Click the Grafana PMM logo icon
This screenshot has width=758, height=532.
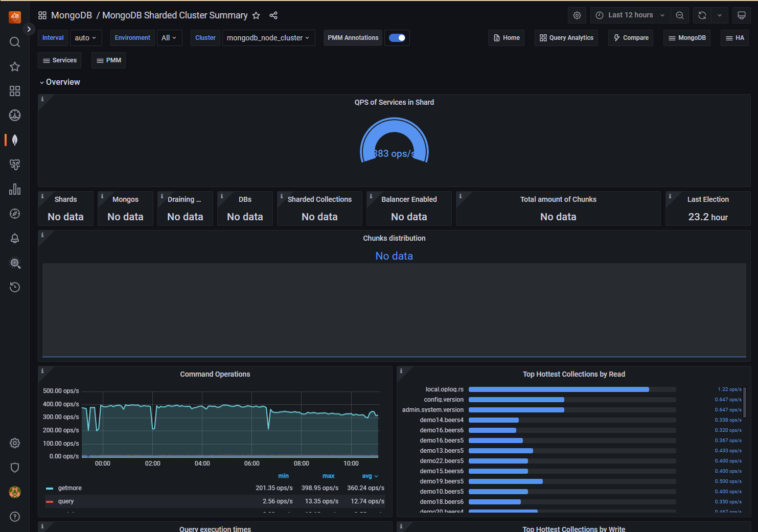(15, 17)
